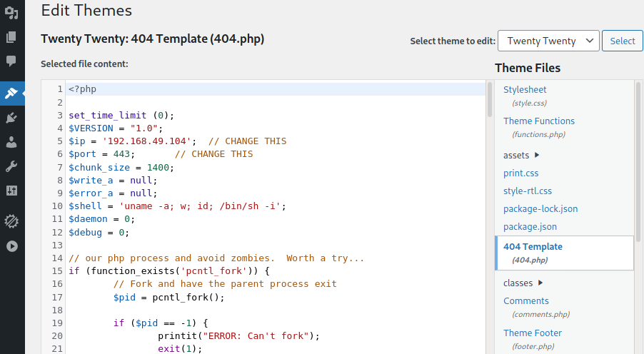Click line number 10 in gutter
The height and width of the screenshot is (354, 644).
[57, 206]
